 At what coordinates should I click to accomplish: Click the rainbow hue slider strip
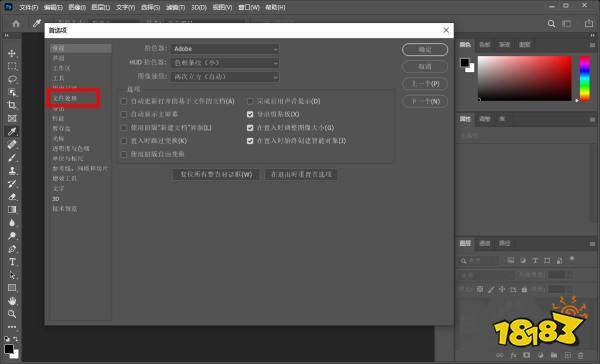coord(585,78)
